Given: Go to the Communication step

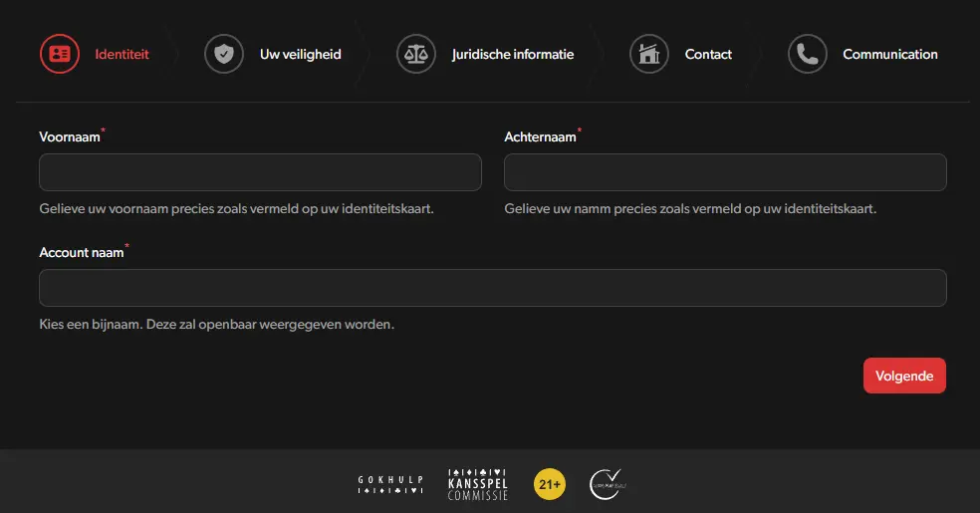Looking at the screenshot, I should 890,55.
